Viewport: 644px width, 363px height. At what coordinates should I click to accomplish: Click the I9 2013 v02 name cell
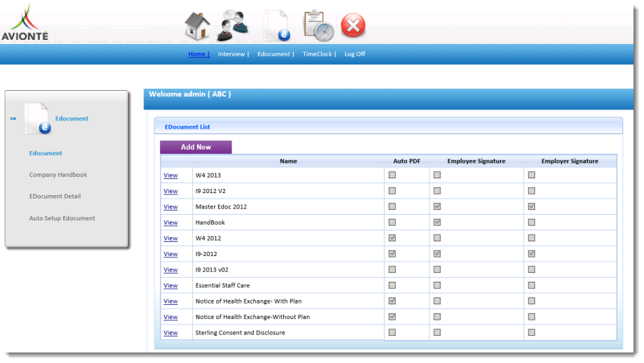[x=288, y=269]
